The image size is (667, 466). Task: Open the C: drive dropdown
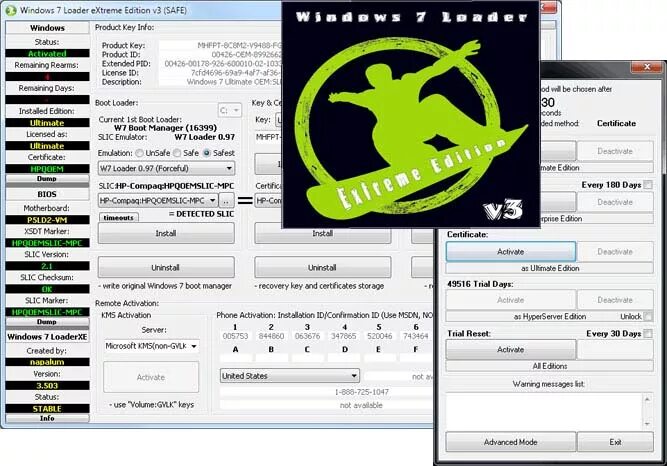(230, 111)
